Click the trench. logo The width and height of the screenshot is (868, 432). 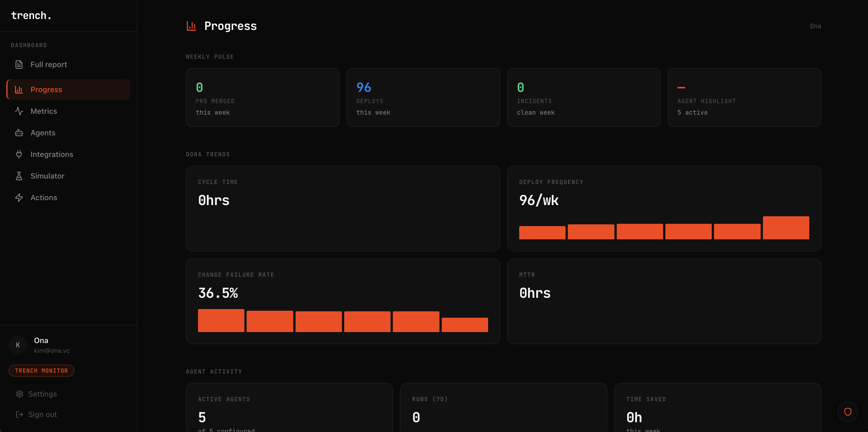[x=31, y=16]
